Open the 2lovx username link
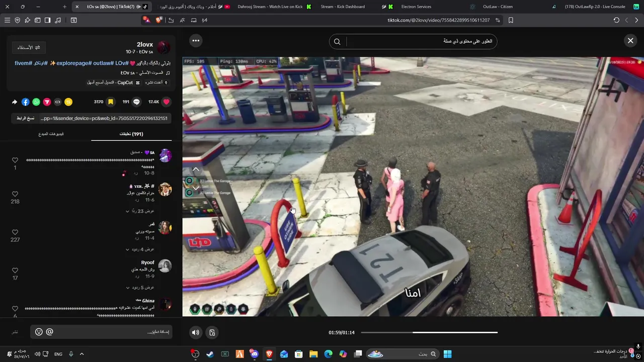This screenshot has width=644, height=362. pos(145,44)
